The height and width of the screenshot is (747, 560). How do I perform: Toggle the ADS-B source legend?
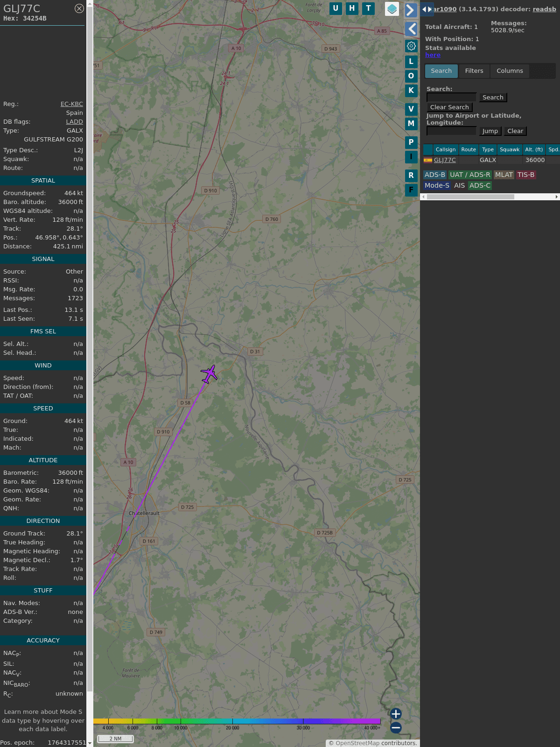(x=435, y=175)
